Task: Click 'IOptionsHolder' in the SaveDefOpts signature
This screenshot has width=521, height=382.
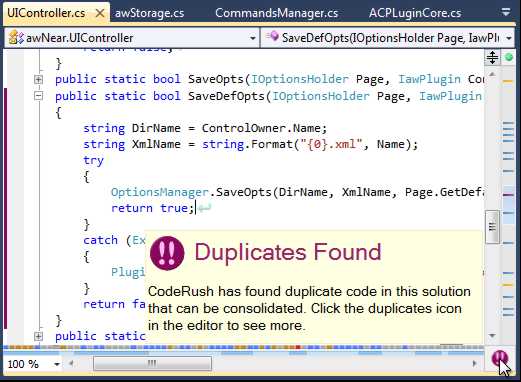Action: coord(321,96)
